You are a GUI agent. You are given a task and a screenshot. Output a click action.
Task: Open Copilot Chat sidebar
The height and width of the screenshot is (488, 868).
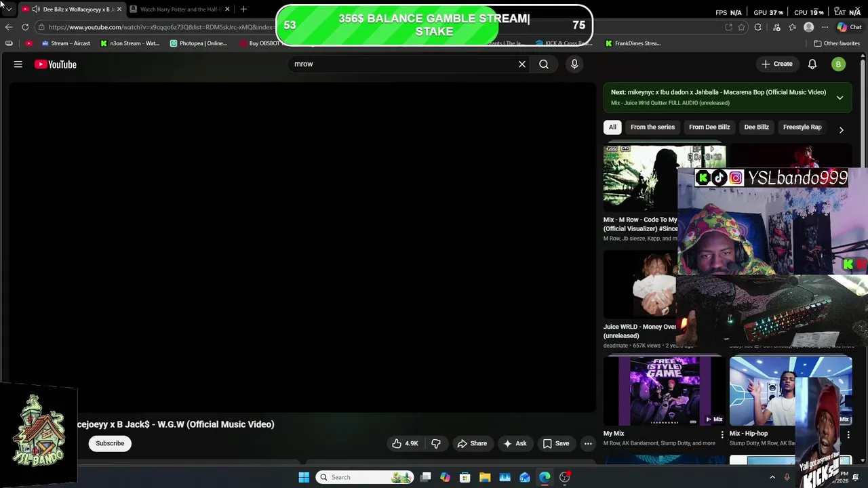(x=849, y=27)
